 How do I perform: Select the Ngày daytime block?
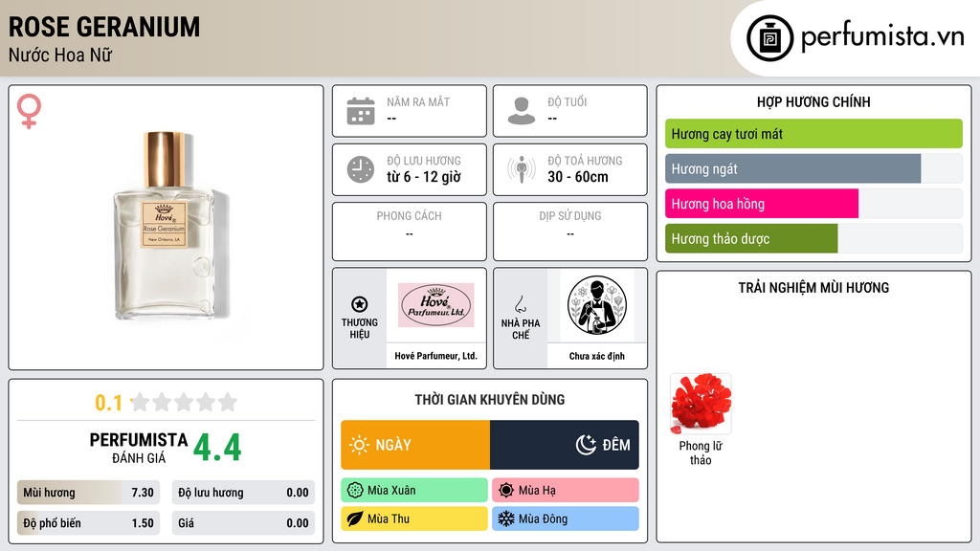pos(415,445)
